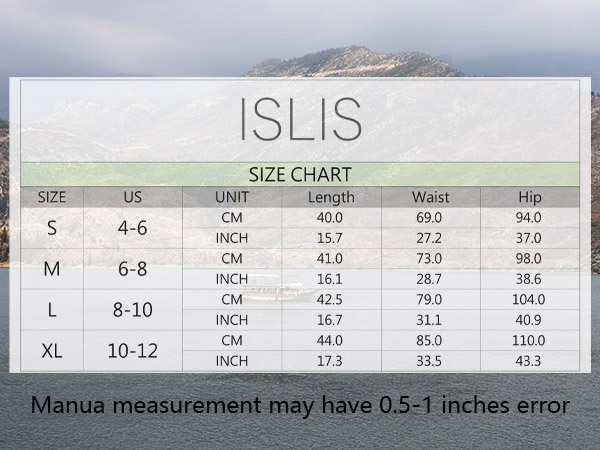The width and height of the screenshot is (600, 450).
Task: Click hip value 38.6
Action: click(x=528, y=279)
